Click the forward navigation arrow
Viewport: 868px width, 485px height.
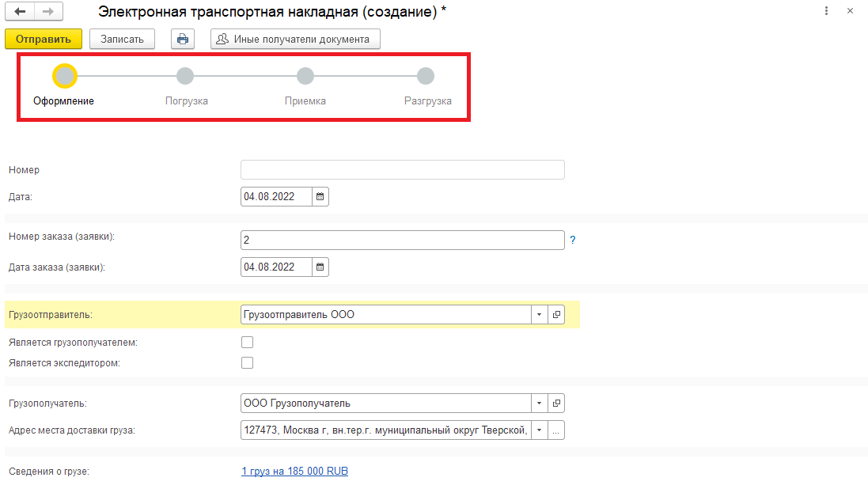47,12
